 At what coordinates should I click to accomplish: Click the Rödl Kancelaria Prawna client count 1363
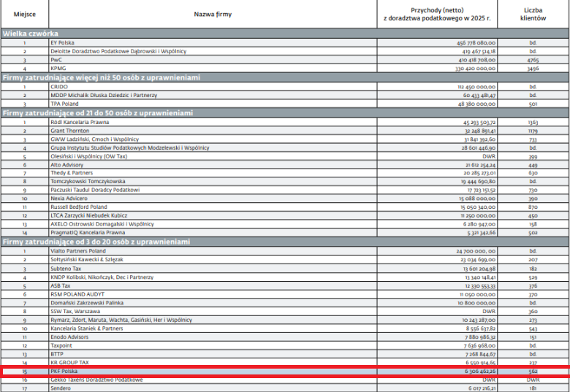click(x=533, y=123)
